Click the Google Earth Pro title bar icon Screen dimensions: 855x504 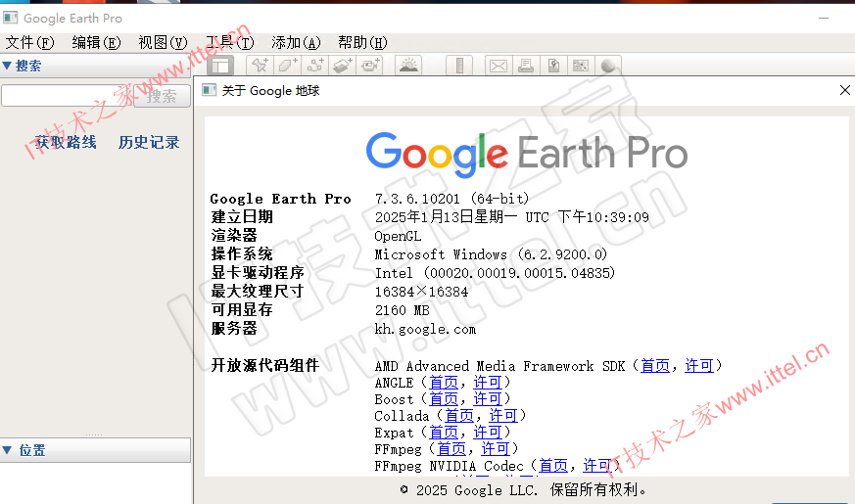point(11,18)
